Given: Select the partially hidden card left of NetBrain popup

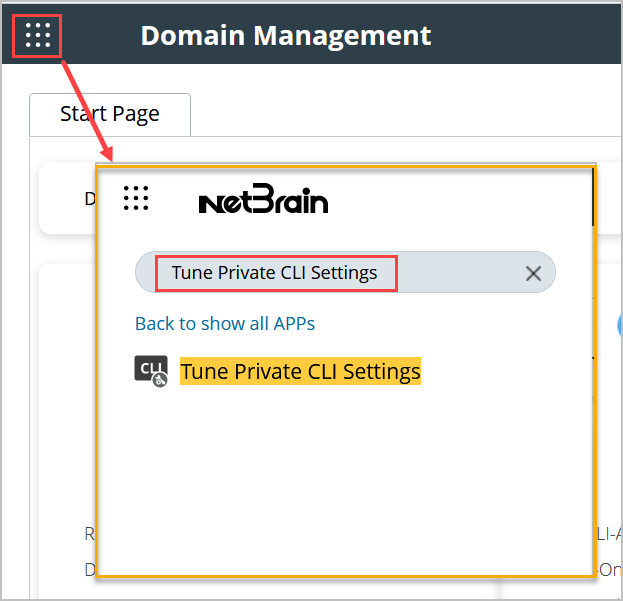Looking at the screenshot, I should pyautogui.click(x=68, y=199).
